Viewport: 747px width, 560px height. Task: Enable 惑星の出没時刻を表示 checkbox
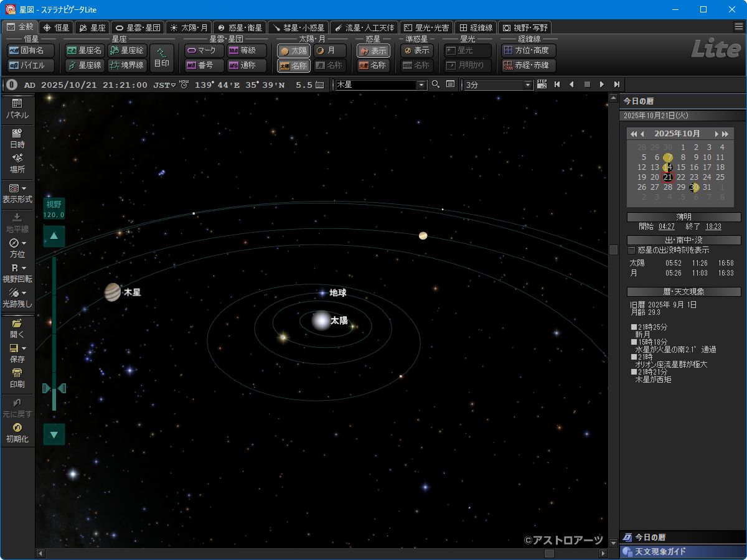pyautogui.click(x=632, y=250)
